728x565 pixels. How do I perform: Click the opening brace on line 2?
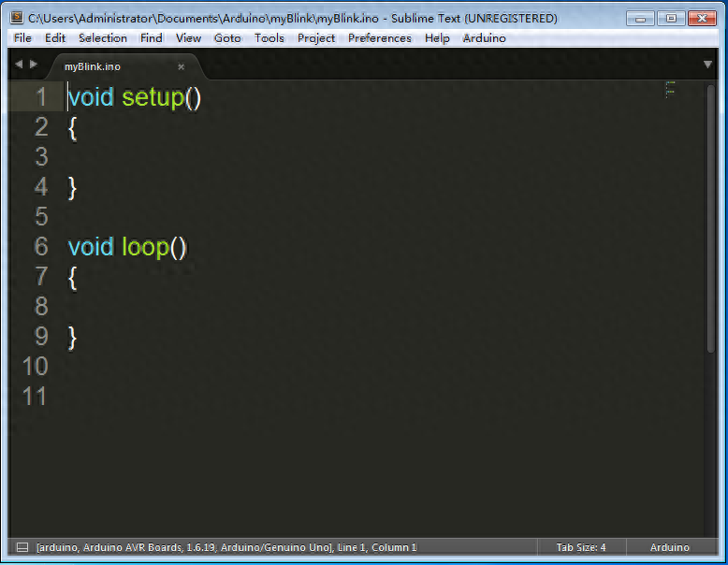click(x=72, y=128)
